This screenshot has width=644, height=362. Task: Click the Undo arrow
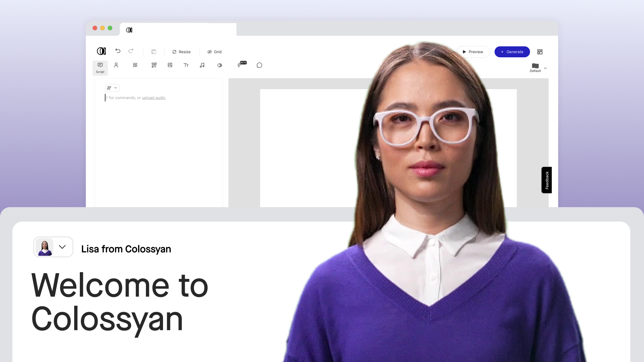click(x=118, y=51)
